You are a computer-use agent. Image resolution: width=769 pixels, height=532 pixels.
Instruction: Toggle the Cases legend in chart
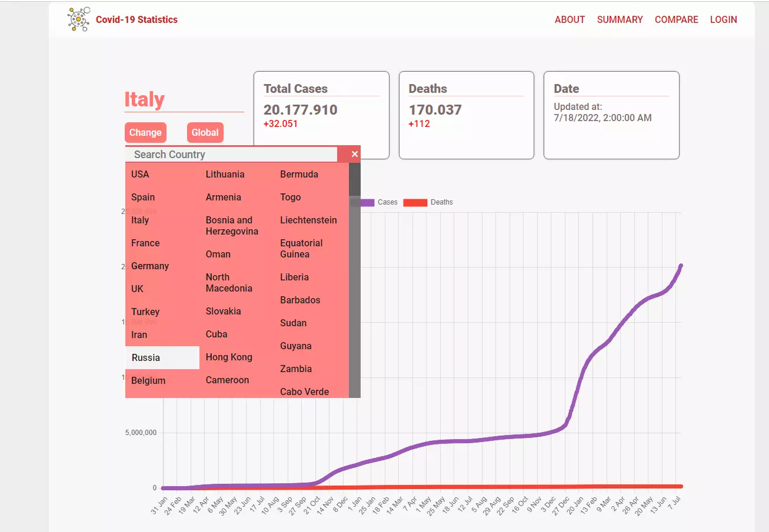(x=387, y=202)
